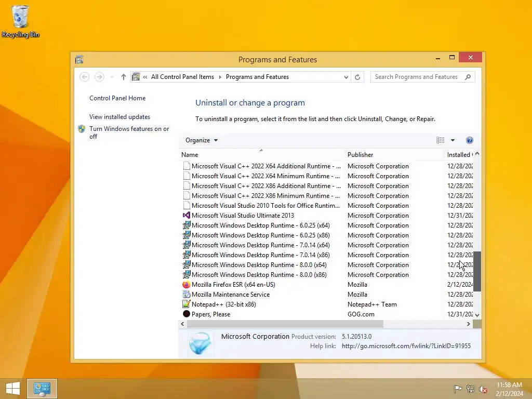
Task: Click the Visual Studio Ultimate 2013 icon
Action: [187, 215]
